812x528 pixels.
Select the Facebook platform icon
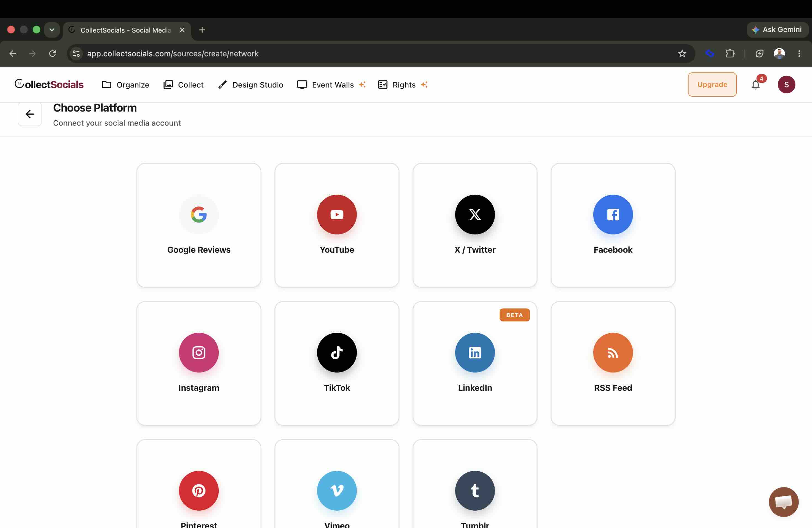coord(613,215)
